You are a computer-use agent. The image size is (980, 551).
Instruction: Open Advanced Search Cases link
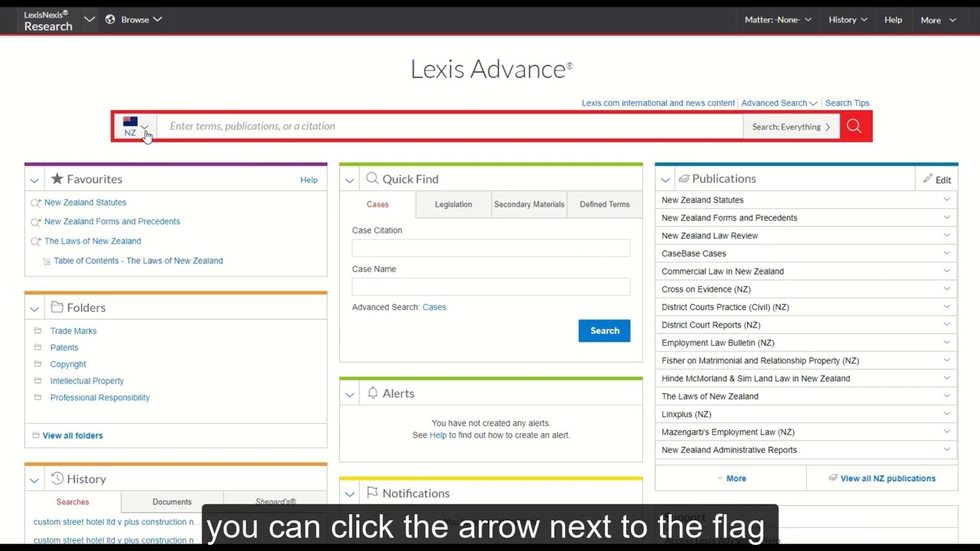coord(434,307)
